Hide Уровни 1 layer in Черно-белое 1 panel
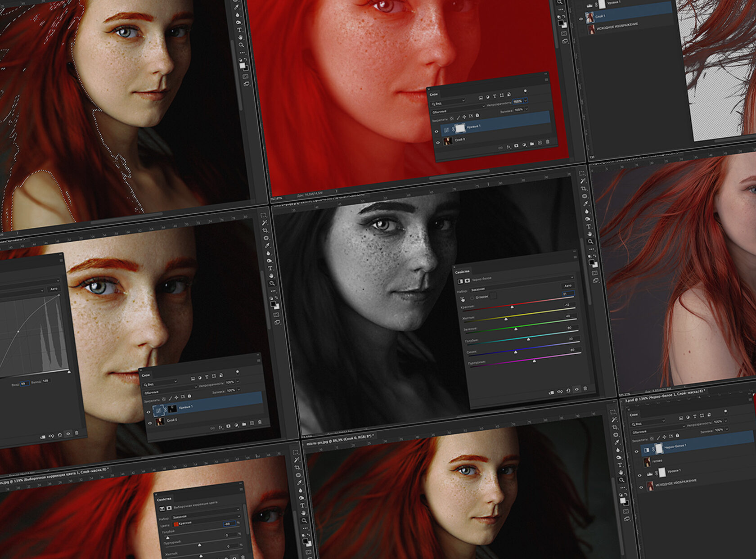Screen dimensions: 756x559 click(x=640, y=475)
